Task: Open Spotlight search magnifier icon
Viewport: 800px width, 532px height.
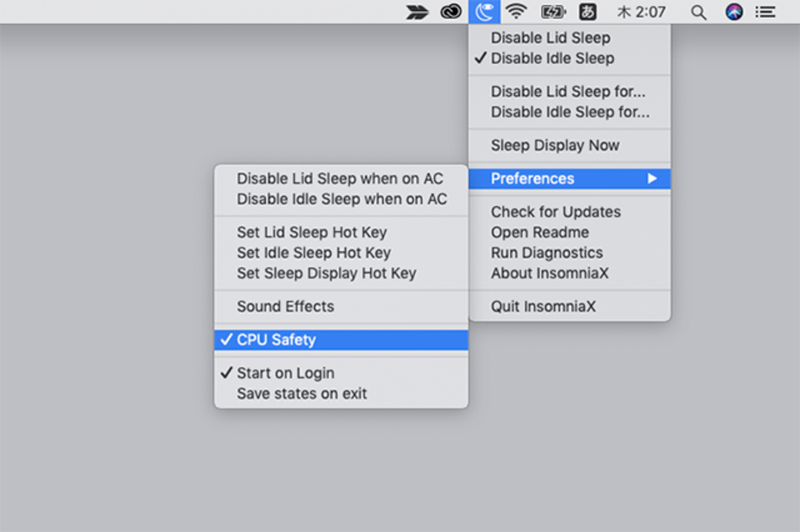Action: point(698,12)
